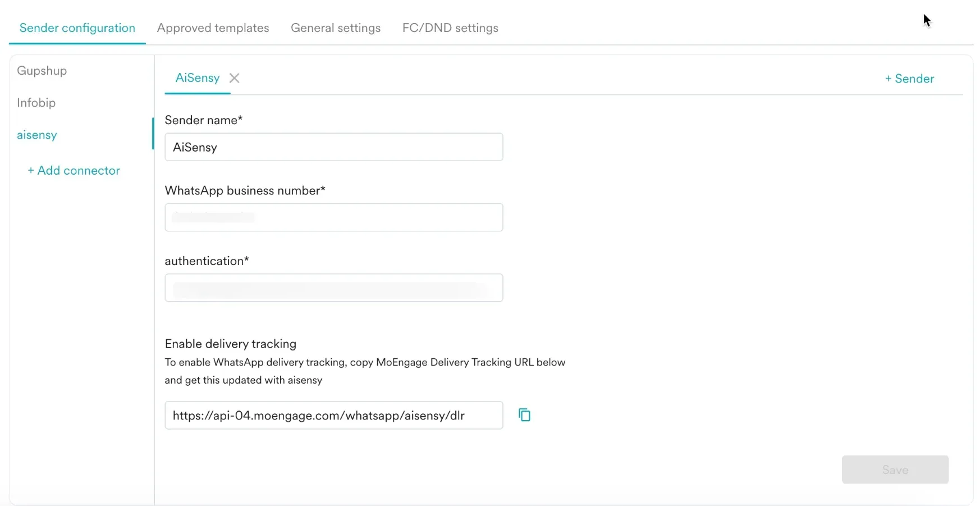The image size is (980, 506).
Task: Open the General settings tab
Action: pyautogui.click(x=335, y=28)
